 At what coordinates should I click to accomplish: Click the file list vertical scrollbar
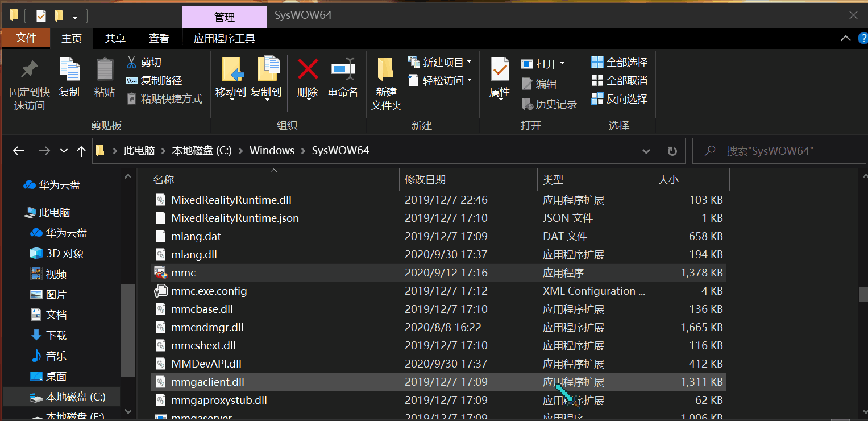pos(863,294)
